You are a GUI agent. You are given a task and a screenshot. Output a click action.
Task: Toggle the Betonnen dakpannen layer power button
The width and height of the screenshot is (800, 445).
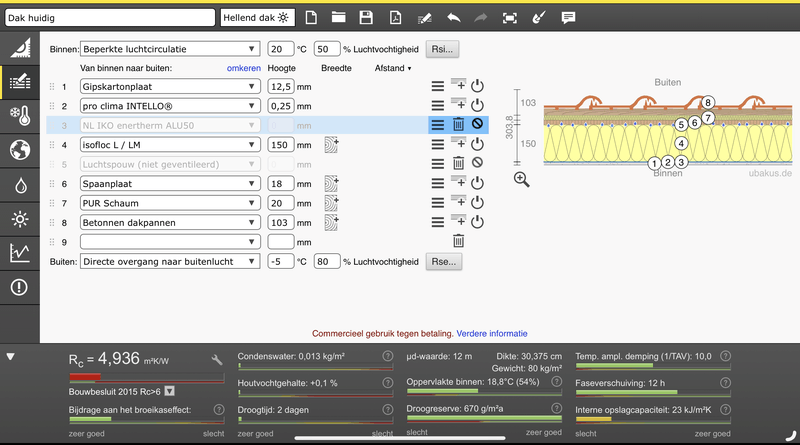(477, 221)
